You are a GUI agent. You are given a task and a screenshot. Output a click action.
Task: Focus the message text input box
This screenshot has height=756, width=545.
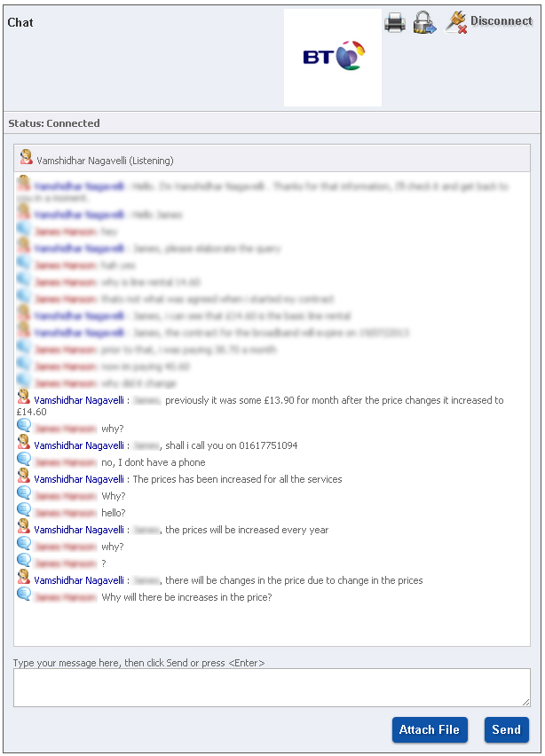pos(272,688)
